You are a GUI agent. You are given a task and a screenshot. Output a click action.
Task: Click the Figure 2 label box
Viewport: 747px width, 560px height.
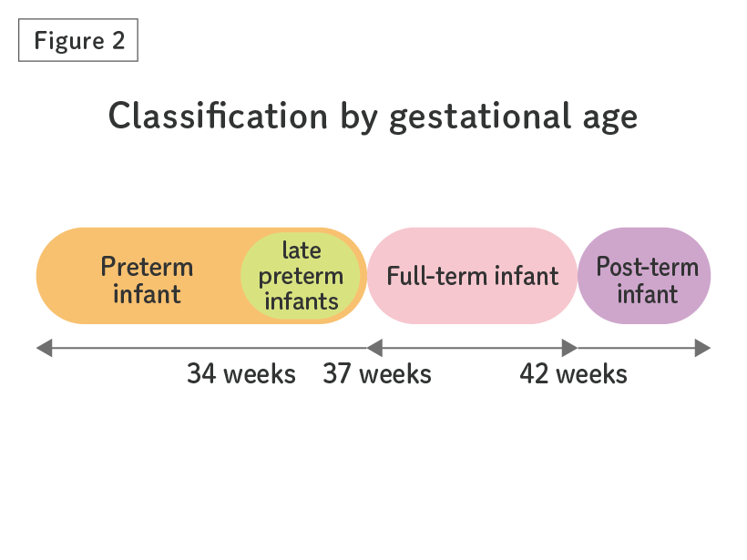(x=78, y=40)
